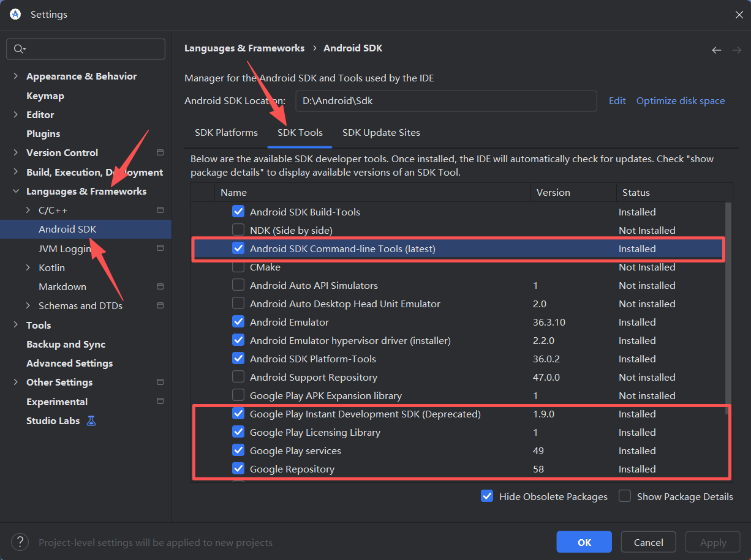Select Android Emulator hypervisor driver row text
Viewport: 751px width, 560px height.
(350, 340)
